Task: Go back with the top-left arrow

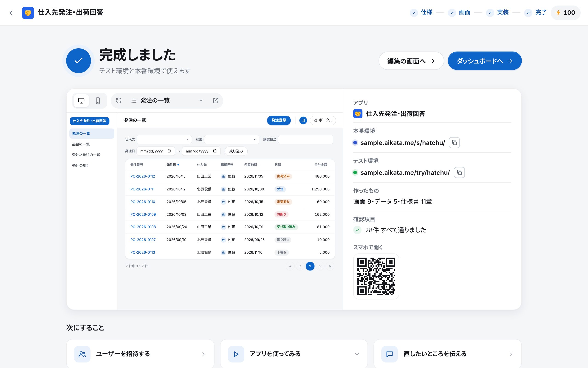Action: pos(11,13)
